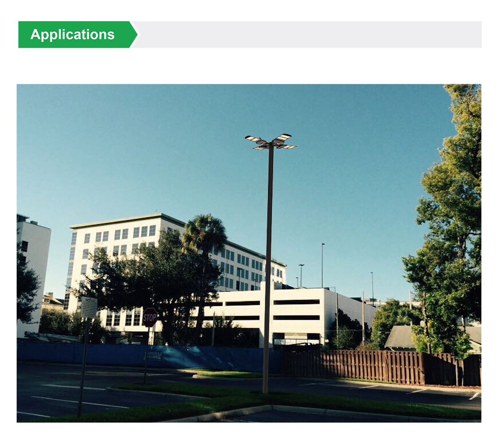Click the distant street lamp behind garage

(x=322, y=265)
